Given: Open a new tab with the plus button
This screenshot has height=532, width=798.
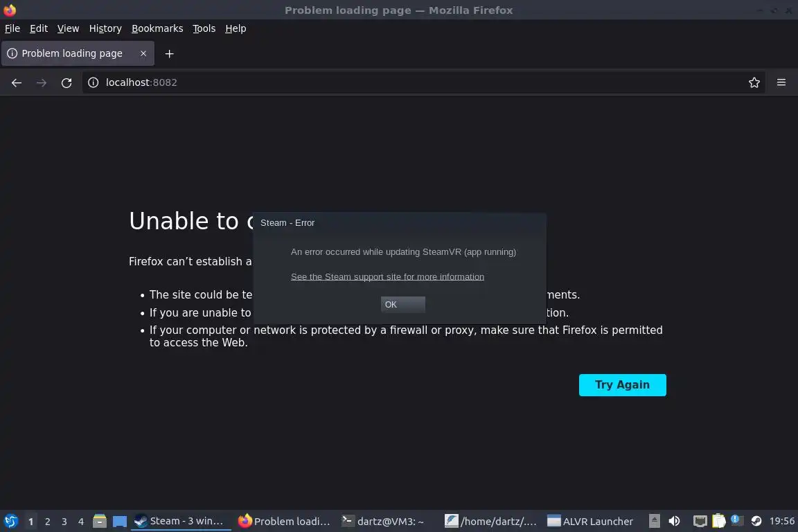Looking at the screenshot, I should tap(170, 53).
